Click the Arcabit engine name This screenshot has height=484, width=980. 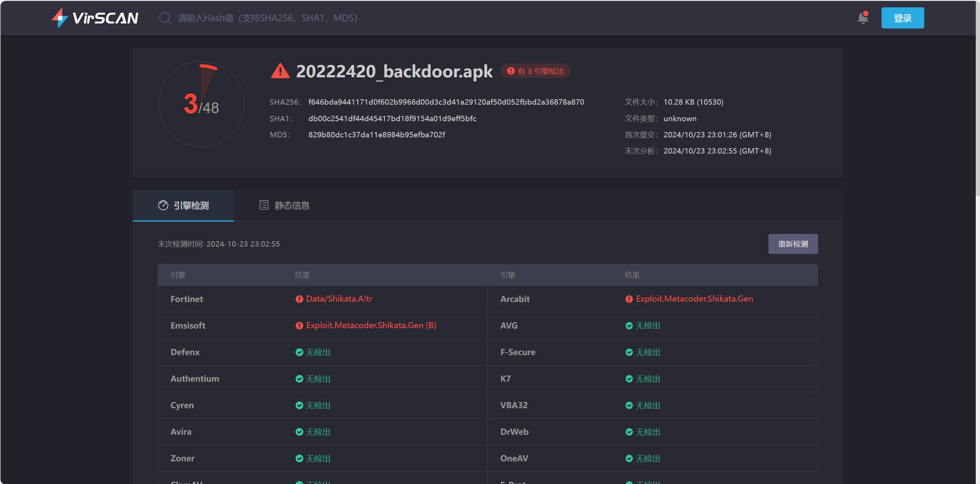pos(515,299)
